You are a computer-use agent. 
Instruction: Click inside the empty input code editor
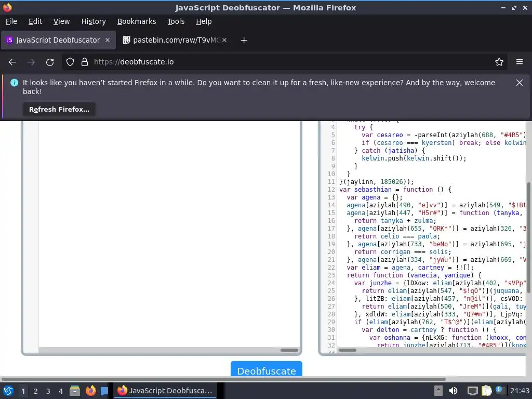169,234
